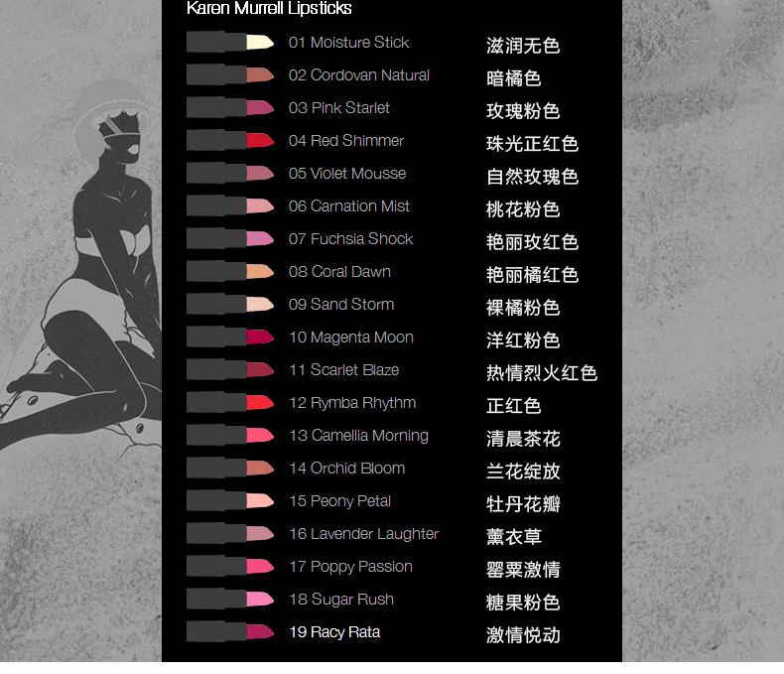The width and height of the screenshot is (784, 674).
Task: Open the highlighted "19 Racy Rata" link
Action: [334, 632]
